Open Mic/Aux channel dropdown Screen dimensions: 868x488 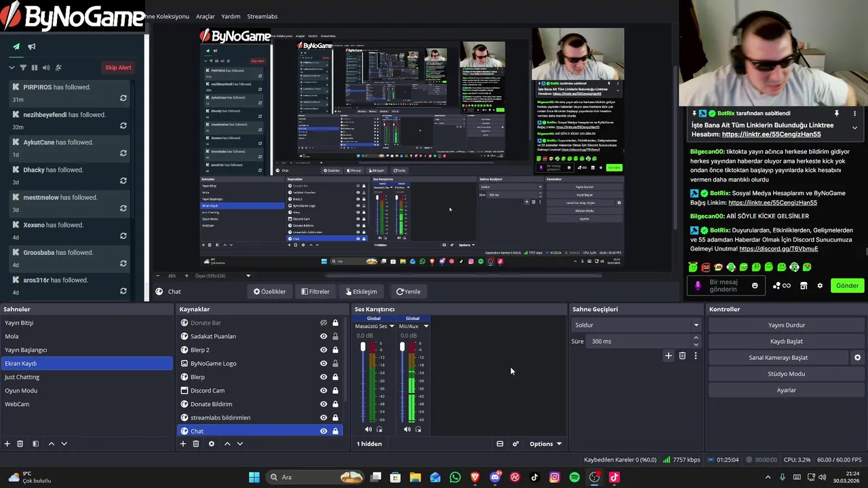[426, 326]
